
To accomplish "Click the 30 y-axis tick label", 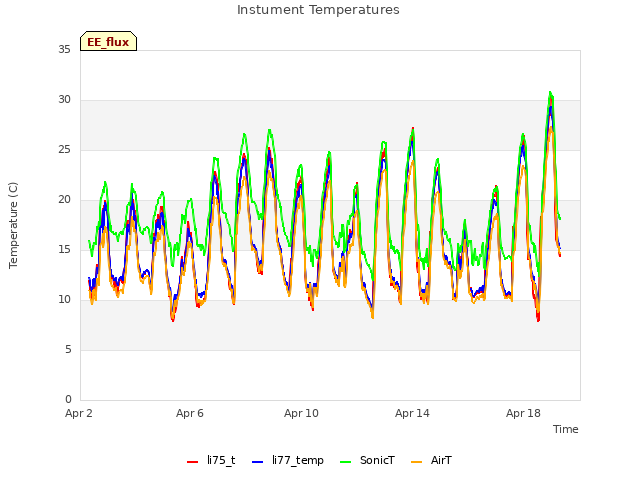I will [x=64, y=100].
